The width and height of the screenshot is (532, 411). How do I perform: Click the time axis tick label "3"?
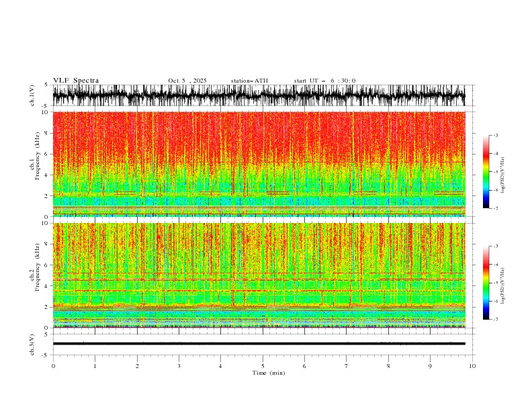(179, 366)
